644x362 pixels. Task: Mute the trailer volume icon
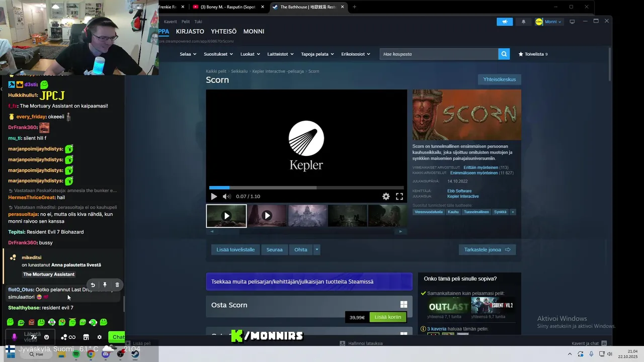click(226, 197)
